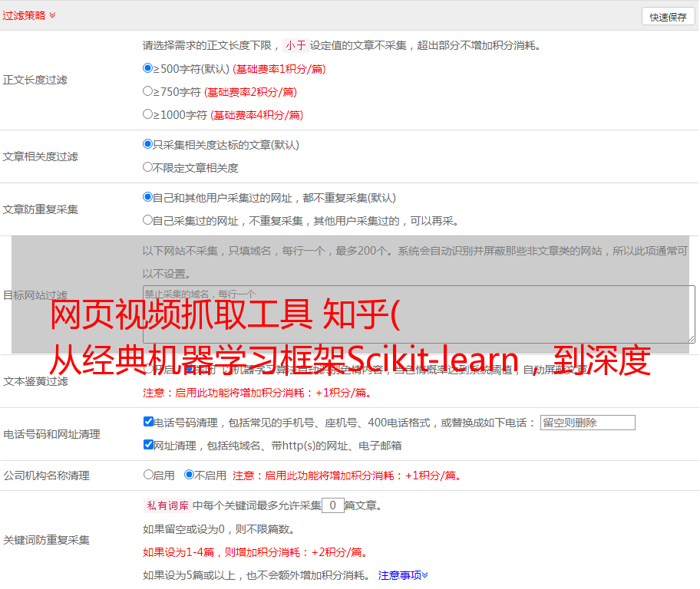
Task: Select 启用 for 公司机构名称清理
Action: [x=148, y=475]
